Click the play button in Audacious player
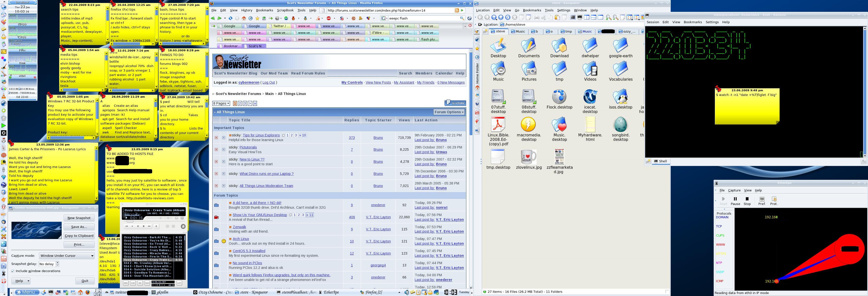 point(132,226)
